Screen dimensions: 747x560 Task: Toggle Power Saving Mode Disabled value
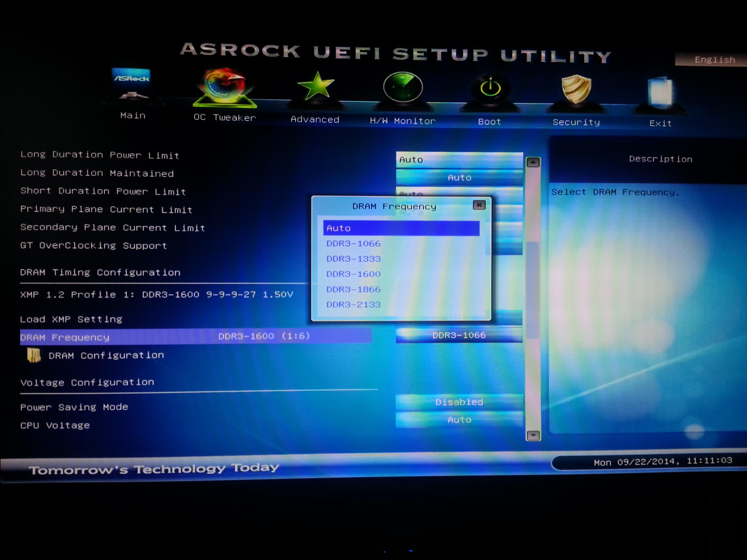459,402
